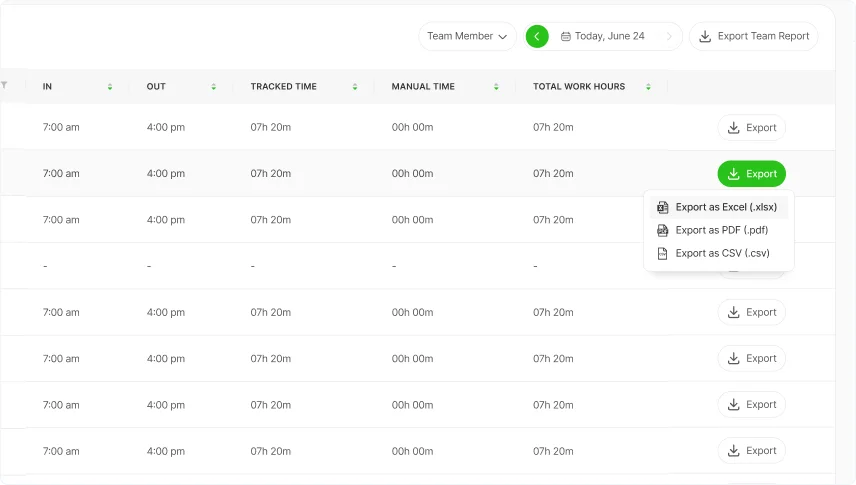Click the PDF file icon in export menu

(x=662, y=230)
